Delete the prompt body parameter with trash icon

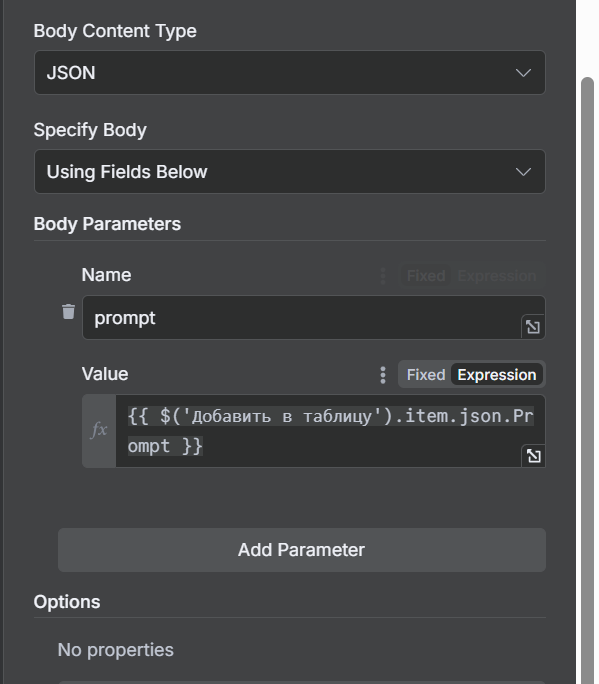(68, 311)
